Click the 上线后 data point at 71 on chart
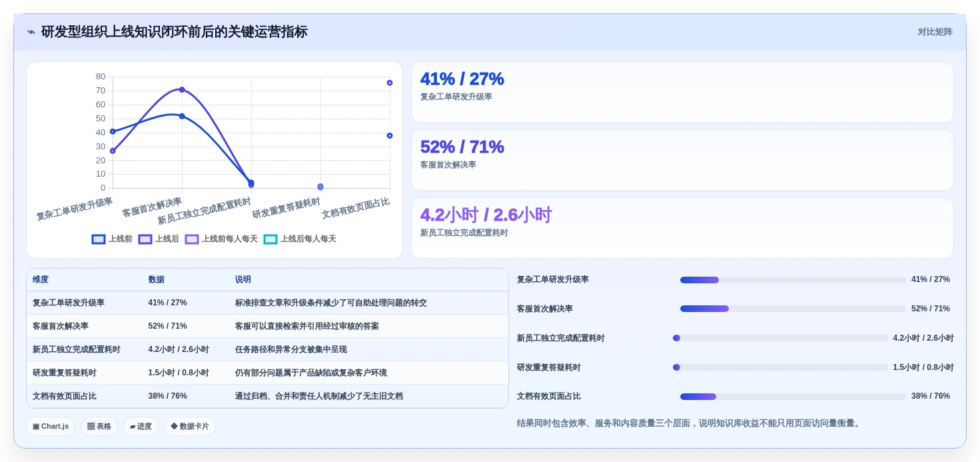The image size is (980, 462). [x=182, y=89]
